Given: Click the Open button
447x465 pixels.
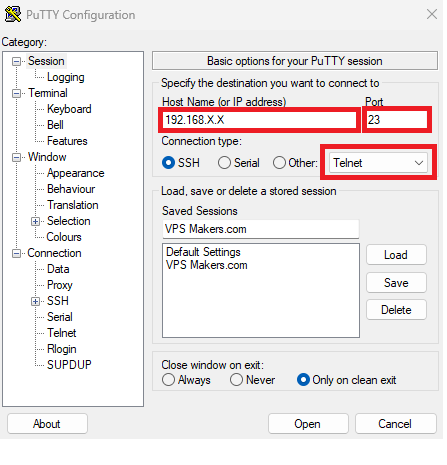Looking at the screenshot, I should click(x=308, y=424).
